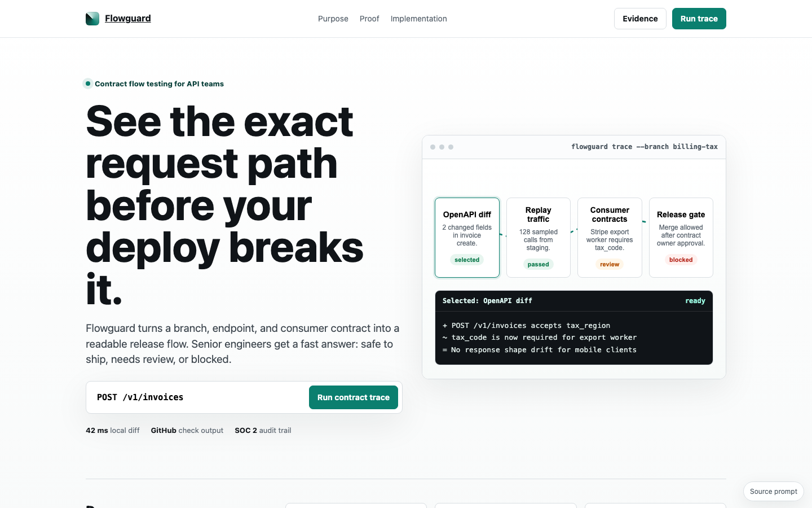The height and width of the screenshot is (508, 812).
Task: Focus the POST /v1/invoices input field
Action: (197, 397)
